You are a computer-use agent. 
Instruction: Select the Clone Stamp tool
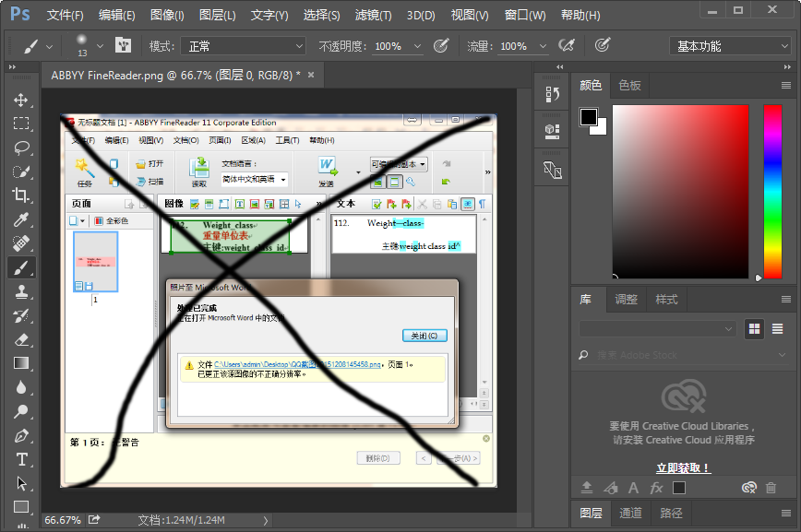21,291
